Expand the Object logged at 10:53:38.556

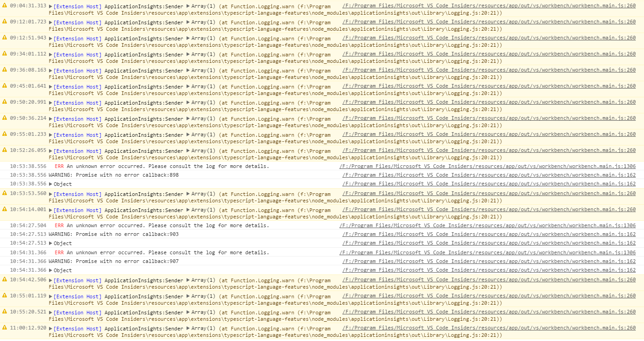[51, 184]
